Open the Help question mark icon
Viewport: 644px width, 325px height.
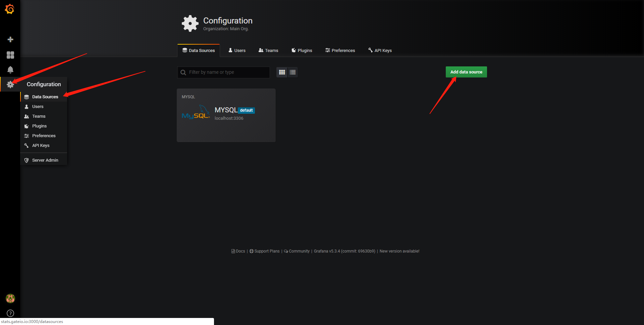(x=10, y=313)
